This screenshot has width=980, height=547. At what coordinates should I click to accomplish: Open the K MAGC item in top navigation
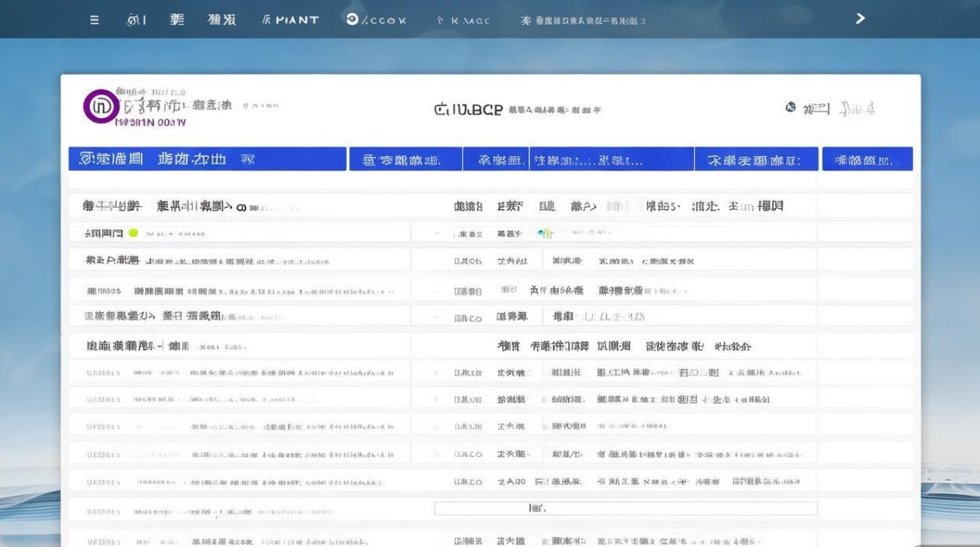click(464, 20)
